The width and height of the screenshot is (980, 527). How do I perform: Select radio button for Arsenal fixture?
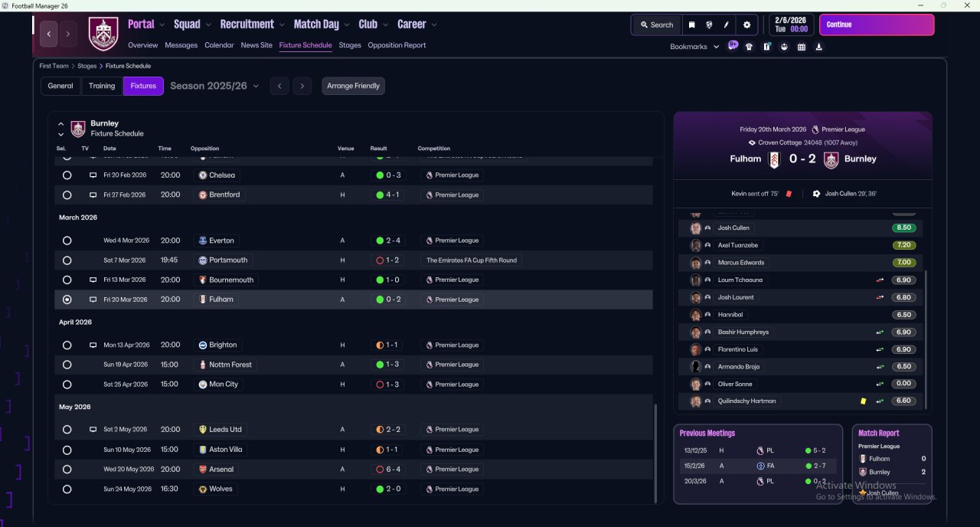(67, 470)
